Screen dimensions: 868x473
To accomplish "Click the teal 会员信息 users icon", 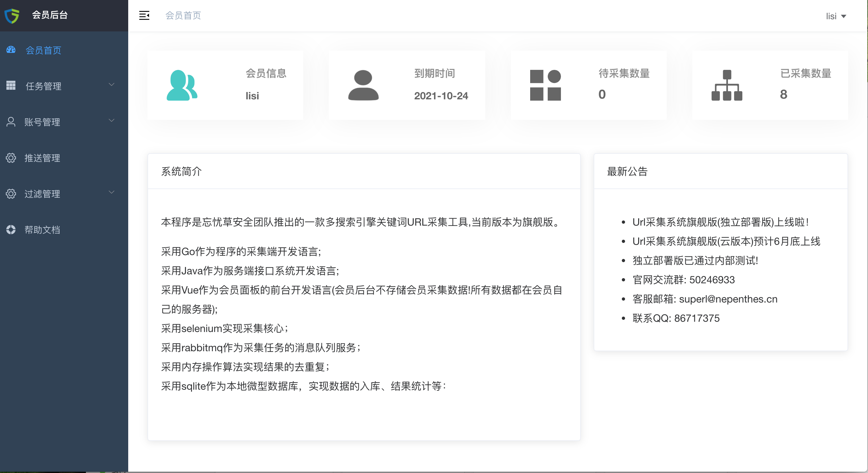I will tap(182, 85).
